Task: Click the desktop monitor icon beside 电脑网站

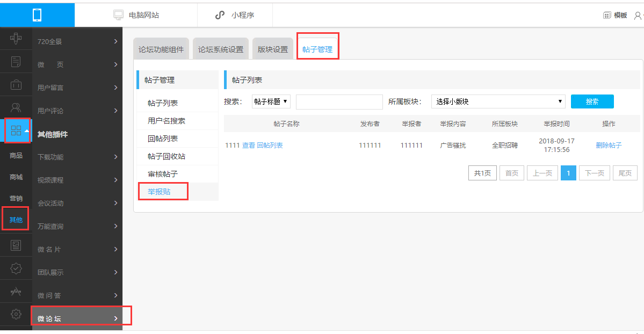Action: [118, 15]
